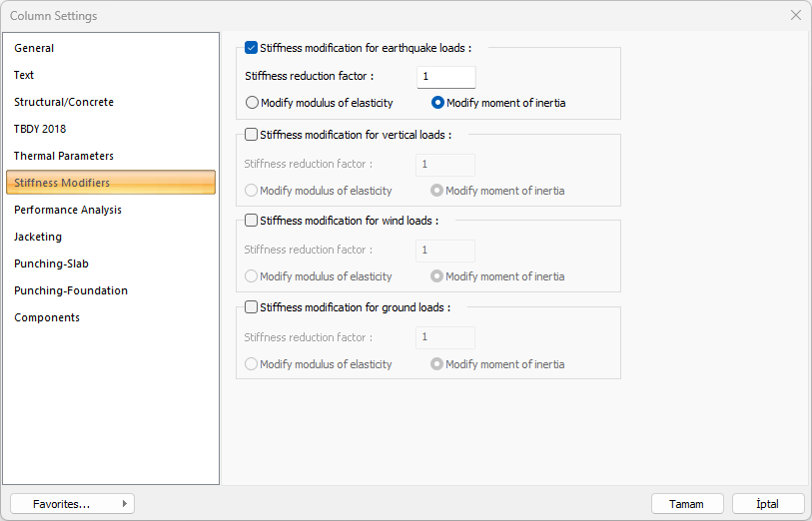This screenshot has height=521, width=812.
Task: Go to Punching-Foundation settings
Action: point(71,290)
